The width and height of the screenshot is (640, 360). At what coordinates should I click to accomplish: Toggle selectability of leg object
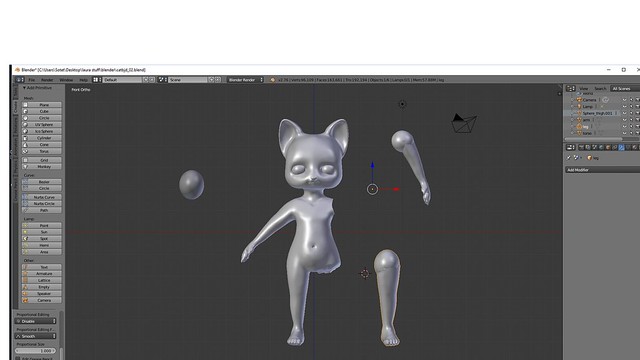pos(631,127)
